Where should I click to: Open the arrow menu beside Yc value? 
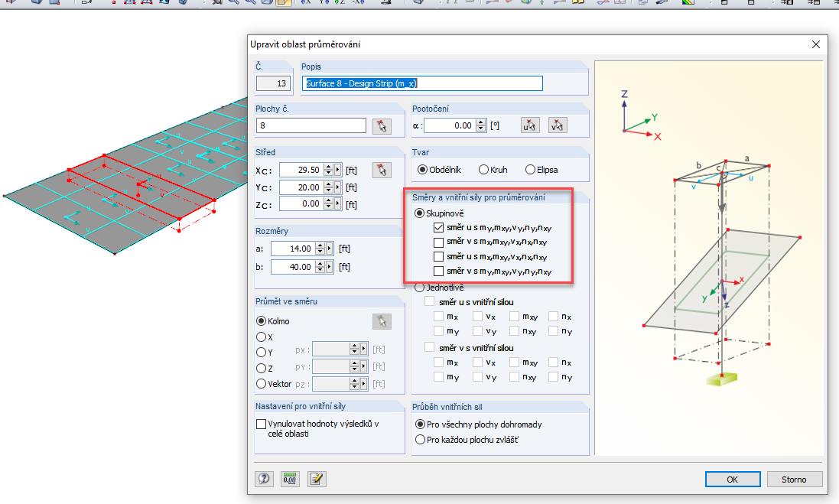click(337, 187)
